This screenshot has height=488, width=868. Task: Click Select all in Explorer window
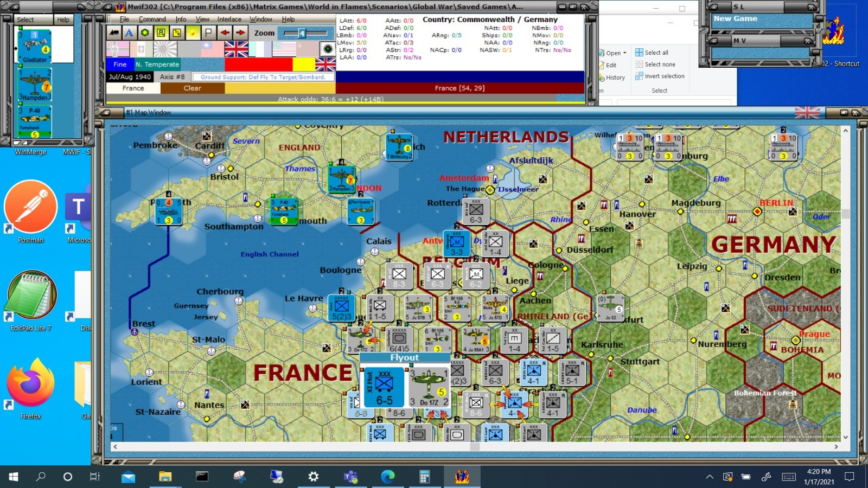[x=652, y=53]
